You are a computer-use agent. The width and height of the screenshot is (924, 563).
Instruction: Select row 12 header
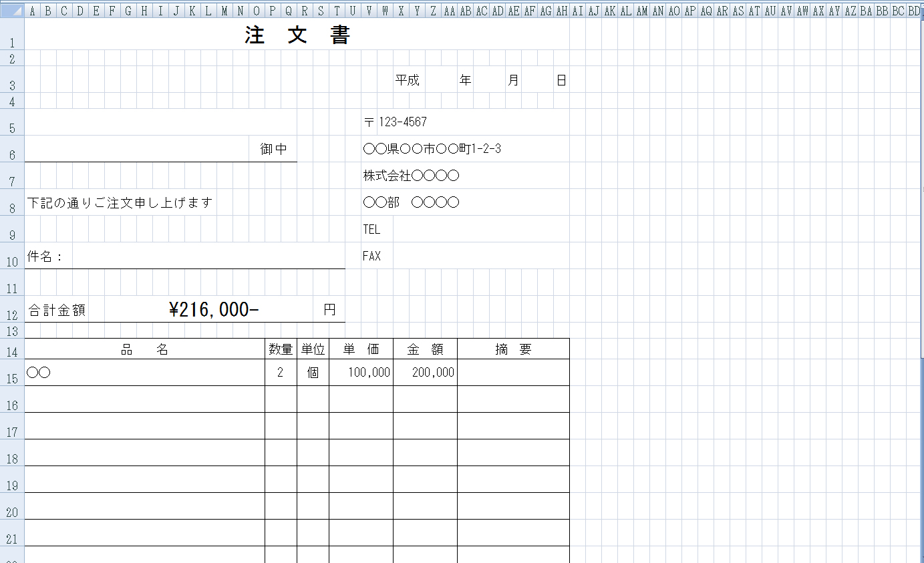[x=12, y=309]
